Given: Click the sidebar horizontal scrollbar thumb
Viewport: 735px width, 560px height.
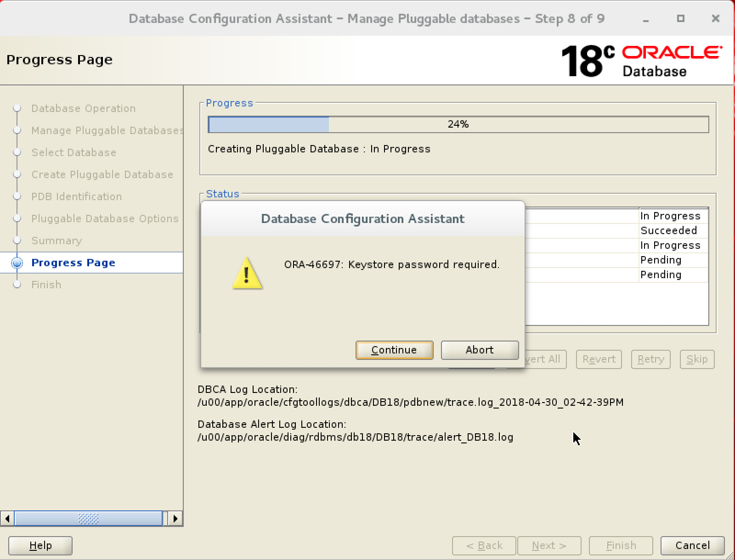Looking at the screenshot, I should [x=88, y=519].
